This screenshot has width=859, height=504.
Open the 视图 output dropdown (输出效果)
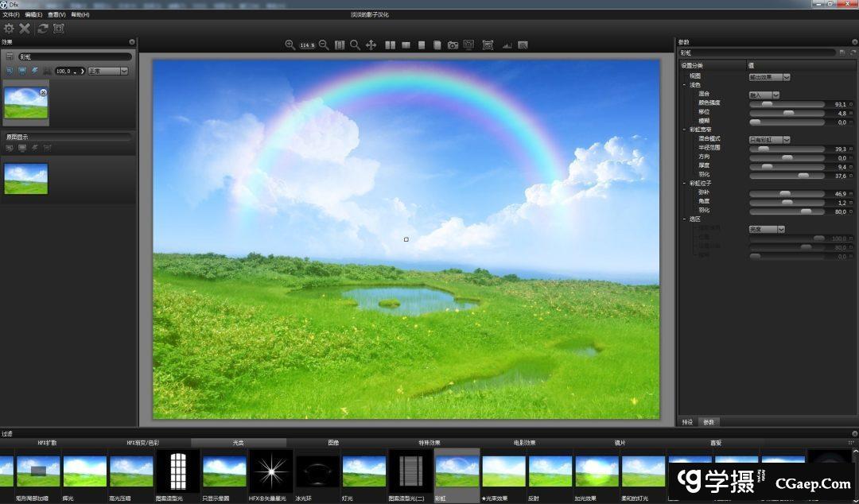click(769, 77)
